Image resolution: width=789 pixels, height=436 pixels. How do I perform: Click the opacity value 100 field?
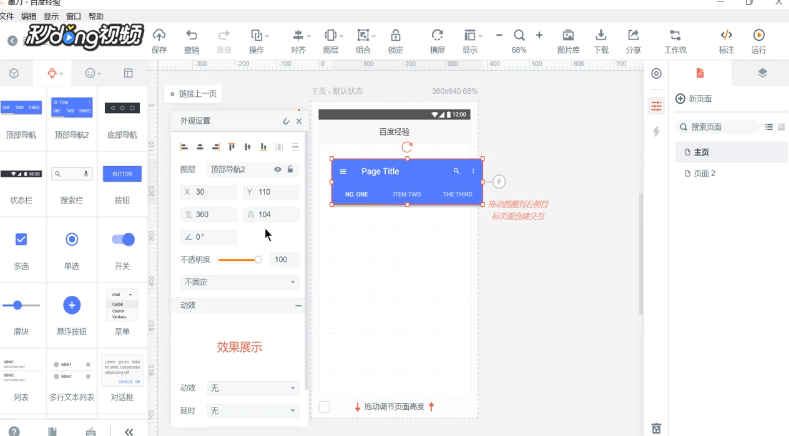pos(284,259)
